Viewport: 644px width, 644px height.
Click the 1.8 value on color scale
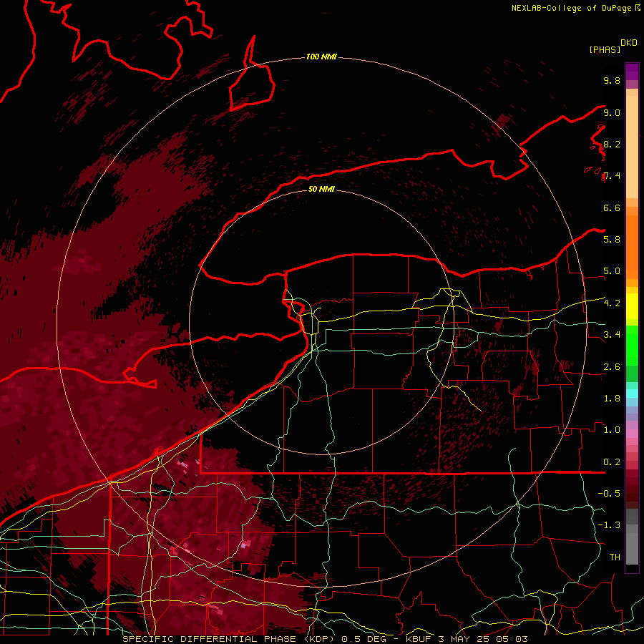point(612,398)
